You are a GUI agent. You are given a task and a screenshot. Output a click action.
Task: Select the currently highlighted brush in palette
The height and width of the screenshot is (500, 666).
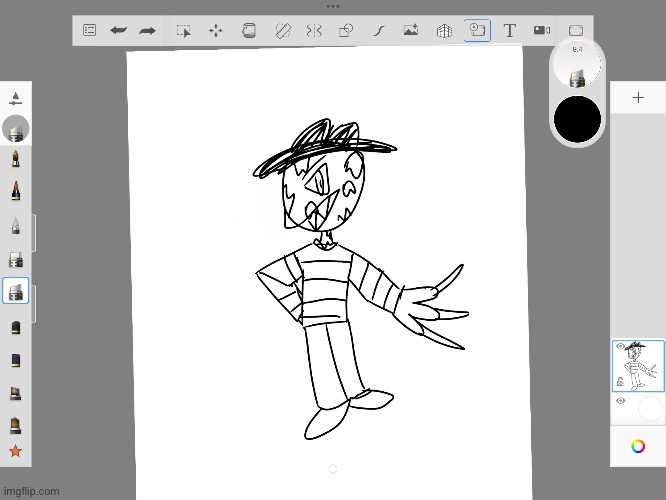(16, 291)
